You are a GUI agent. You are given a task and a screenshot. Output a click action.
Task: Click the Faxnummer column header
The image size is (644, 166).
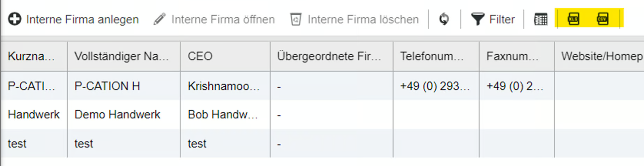pyautogui.click(x=512, y=56)
